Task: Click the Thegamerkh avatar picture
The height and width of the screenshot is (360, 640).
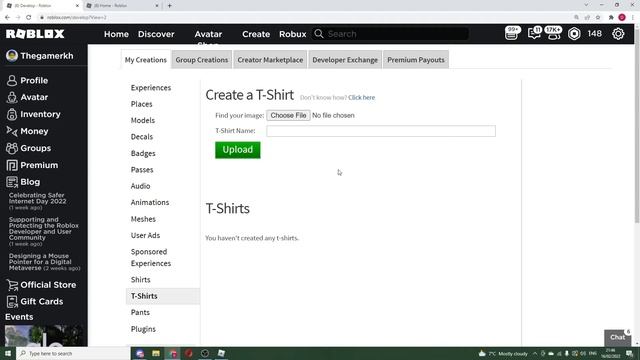Action: coord(12,56)
